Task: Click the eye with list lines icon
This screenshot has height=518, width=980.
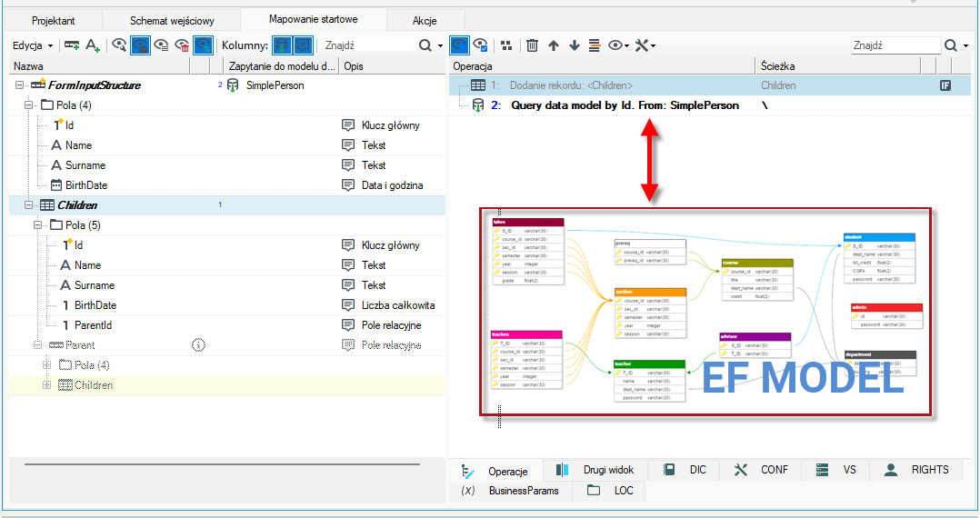Action: coord(161,45)
